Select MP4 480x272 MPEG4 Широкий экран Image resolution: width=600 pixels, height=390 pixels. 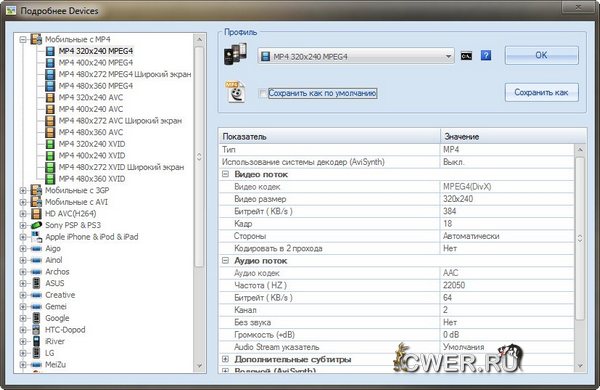125,74
